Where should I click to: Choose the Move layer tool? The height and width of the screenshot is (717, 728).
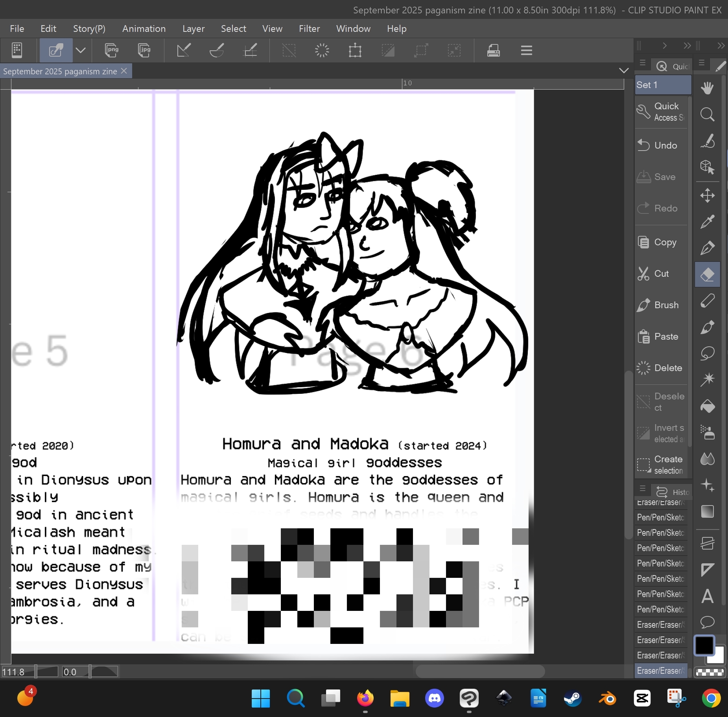pos(707,195)
